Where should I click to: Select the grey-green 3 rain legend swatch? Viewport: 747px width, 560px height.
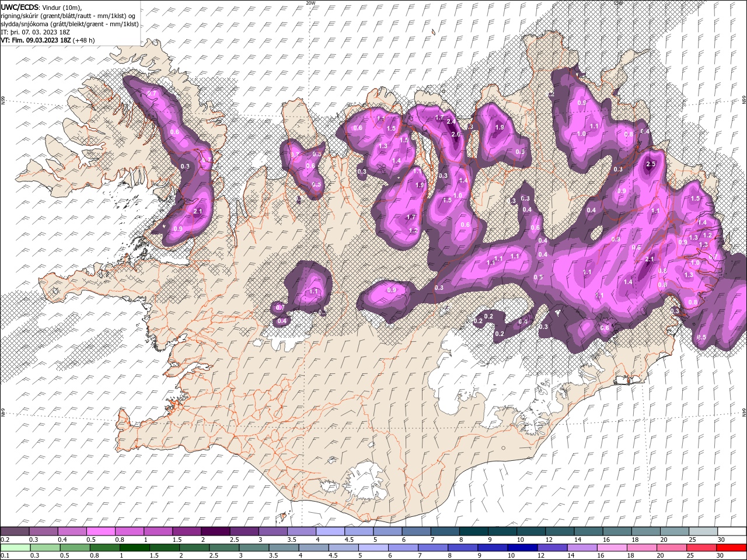click(x=253, y=548)
